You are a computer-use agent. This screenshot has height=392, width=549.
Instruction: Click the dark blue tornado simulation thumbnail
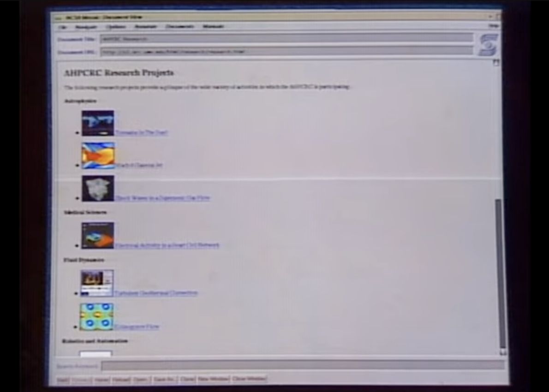(x=98, y=123)
